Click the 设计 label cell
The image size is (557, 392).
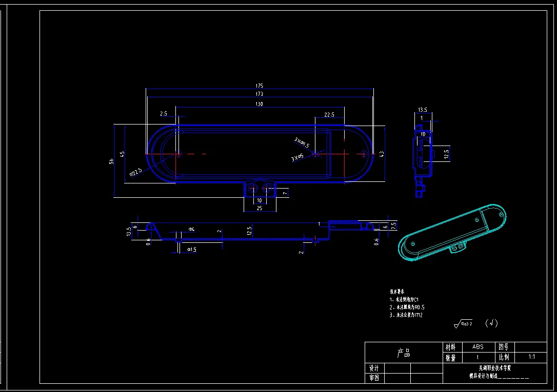(x=374, y=368)
